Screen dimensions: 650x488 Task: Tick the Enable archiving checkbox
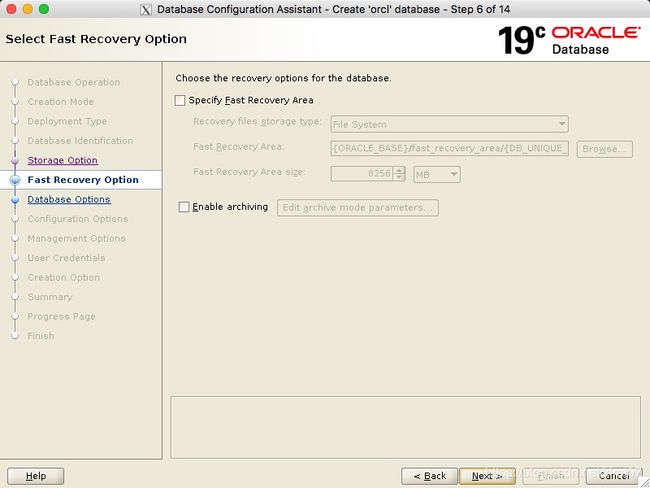(x=184, y=207)
